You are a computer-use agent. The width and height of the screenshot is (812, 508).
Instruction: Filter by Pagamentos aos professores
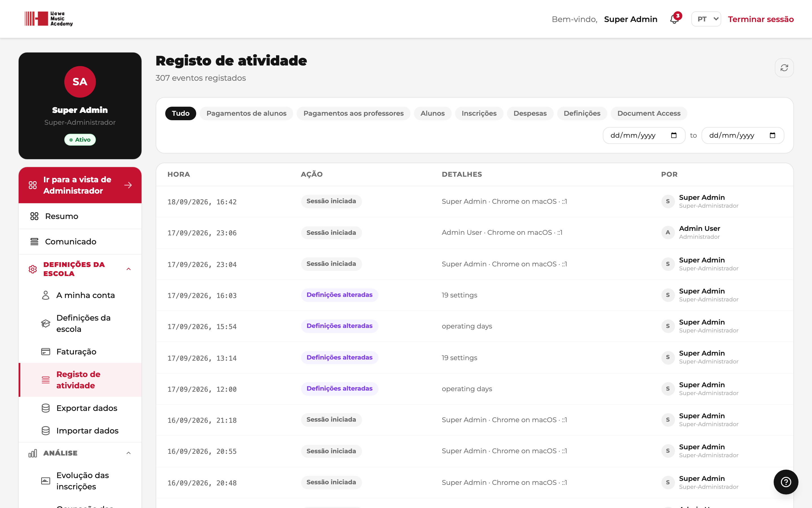353,113
